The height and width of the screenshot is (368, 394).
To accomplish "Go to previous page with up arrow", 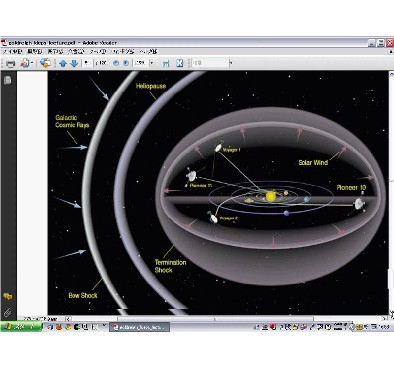I will (x=63, y=63).
